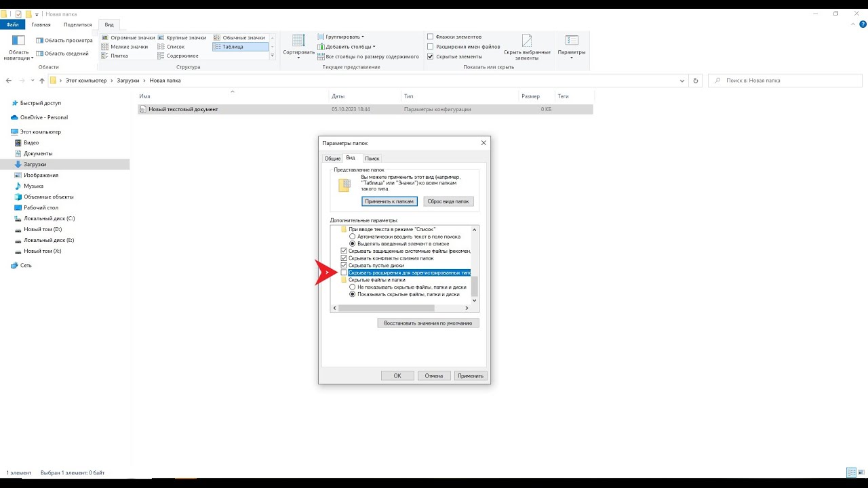
Task: Click Скрыть выбранные элементы
Action: point(526,47)
